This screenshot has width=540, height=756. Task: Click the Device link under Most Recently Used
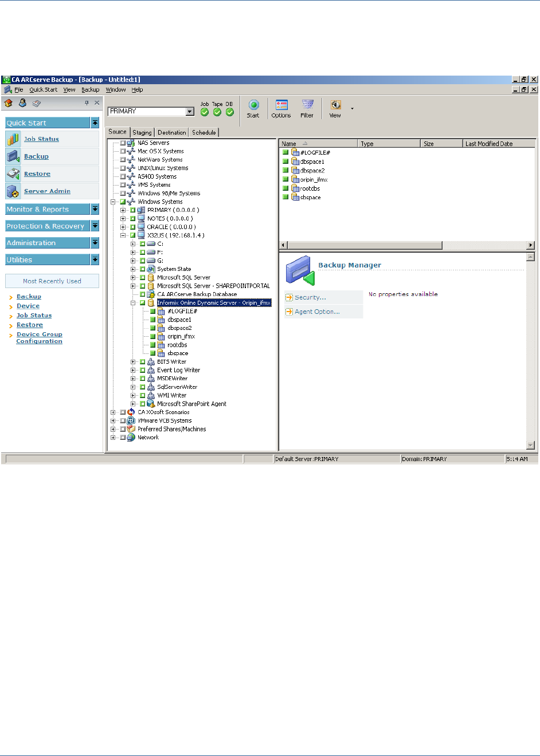click(x=28, y=306)
